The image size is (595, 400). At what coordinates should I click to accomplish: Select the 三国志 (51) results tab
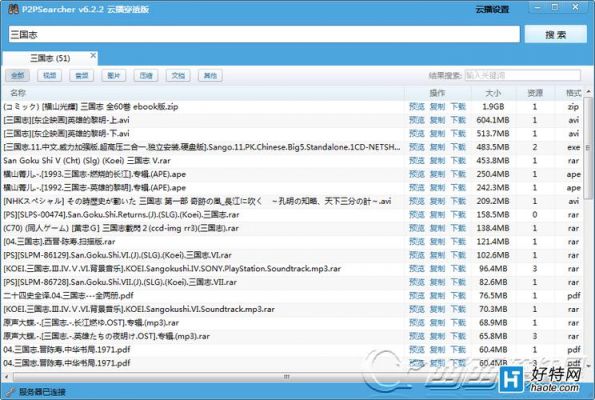coord(50,58)
